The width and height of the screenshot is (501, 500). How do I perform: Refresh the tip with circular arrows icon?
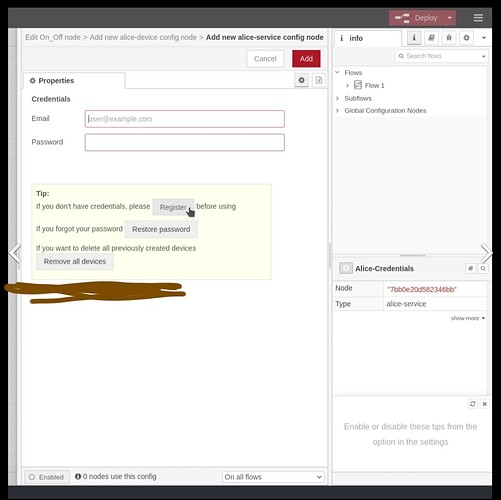473,404
